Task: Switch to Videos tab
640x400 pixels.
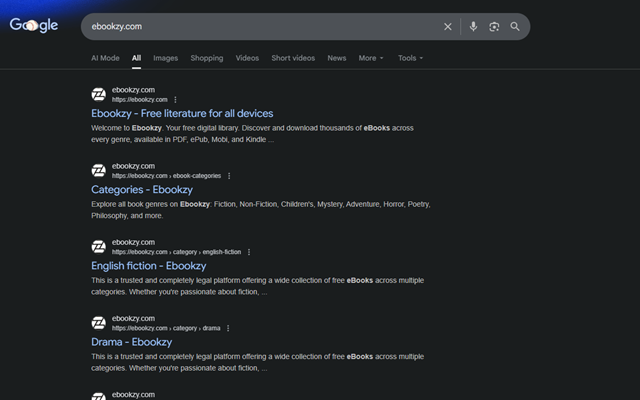Action: (247, 58)
